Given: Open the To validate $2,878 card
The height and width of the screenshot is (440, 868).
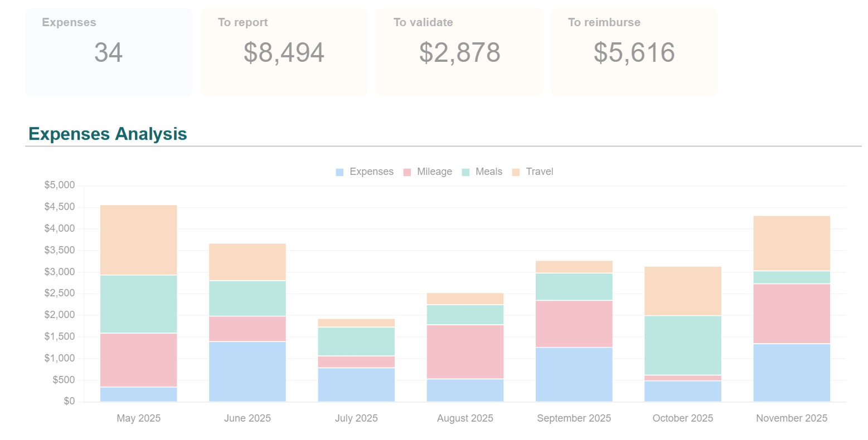Looking at the screenshot, I should click(459, 52).
